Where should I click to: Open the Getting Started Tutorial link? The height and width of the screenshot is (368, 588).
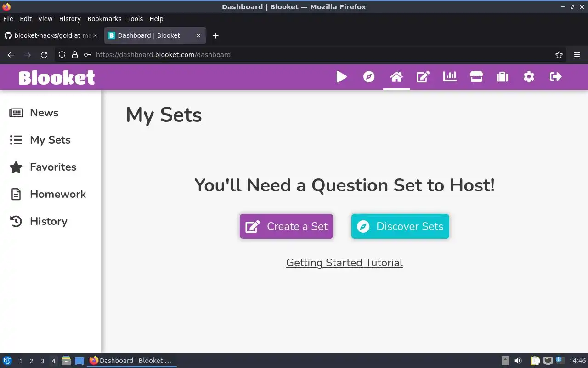(345, 263)
